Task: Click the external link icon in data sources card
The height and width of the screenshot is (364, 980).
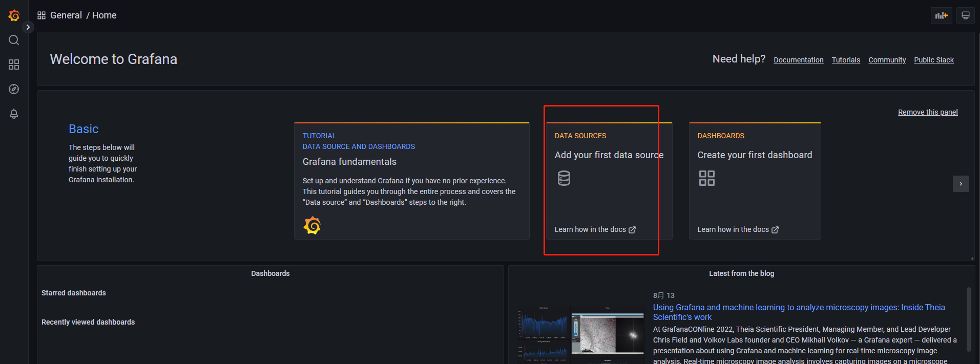Action: coord(632,230)
